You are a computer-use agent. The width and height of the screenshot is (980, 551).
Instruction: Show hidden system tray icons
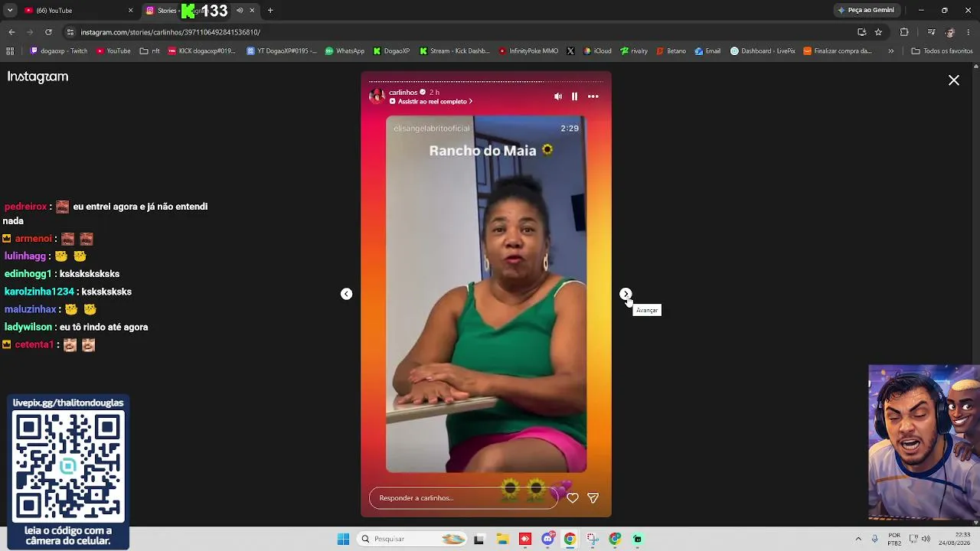[858, 539]
